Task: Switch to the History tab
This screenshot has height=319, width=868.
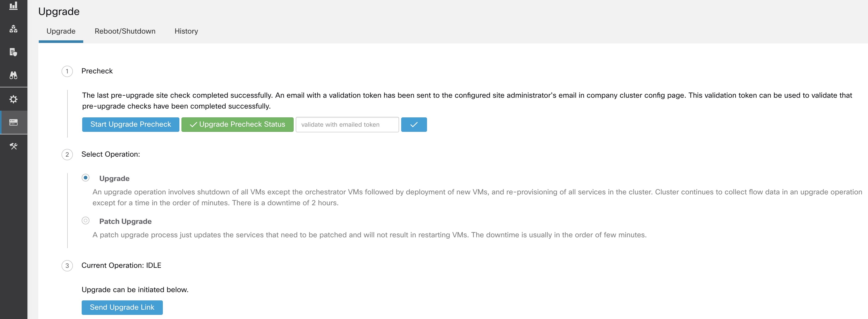Action: 186,31
